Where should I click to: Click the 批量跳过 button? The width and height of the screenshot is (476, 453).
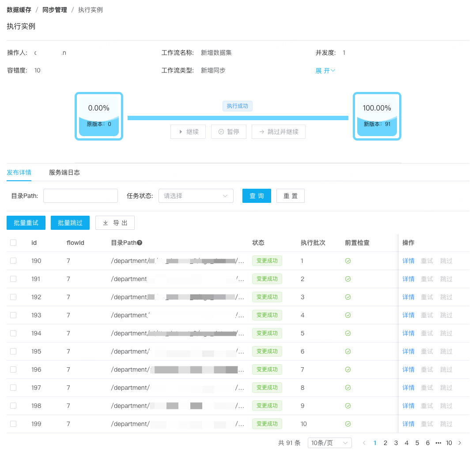point(70,223)
